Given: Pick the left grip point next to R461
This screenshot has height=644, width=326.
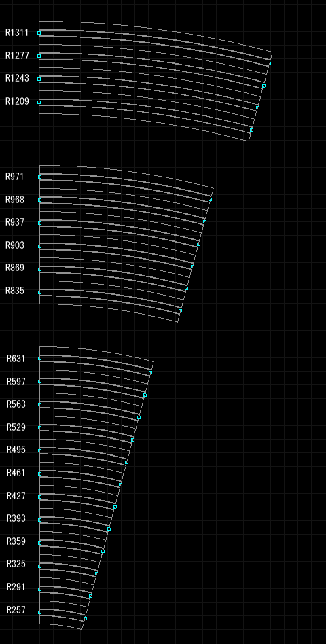Looking at the screenshot, I should [40, 474].
